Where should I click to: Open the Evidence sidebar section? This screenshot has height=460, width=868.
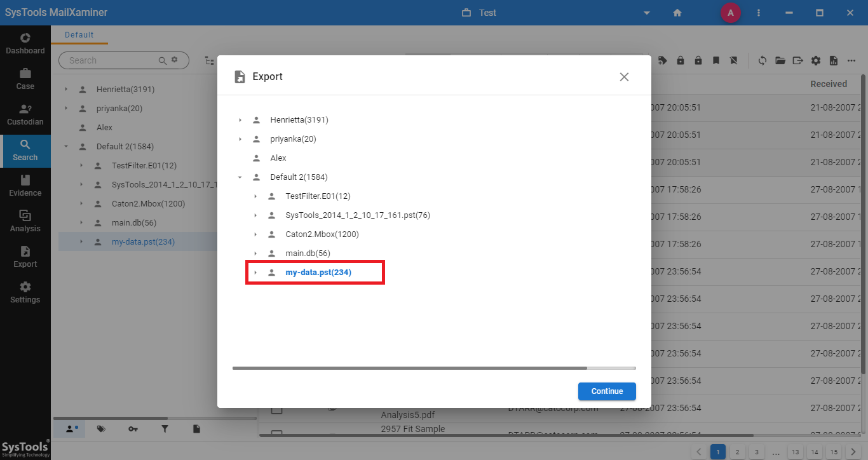[x=25, y=186]
